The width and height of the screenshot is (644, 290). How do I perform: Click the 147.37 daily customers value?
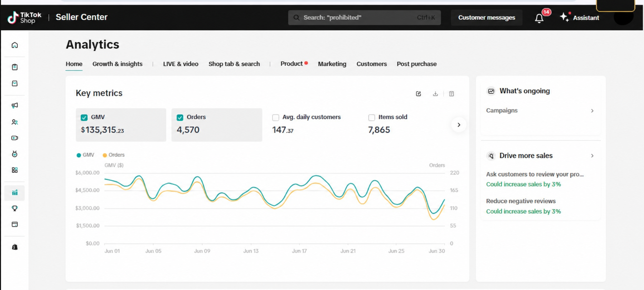click(283, 130)
